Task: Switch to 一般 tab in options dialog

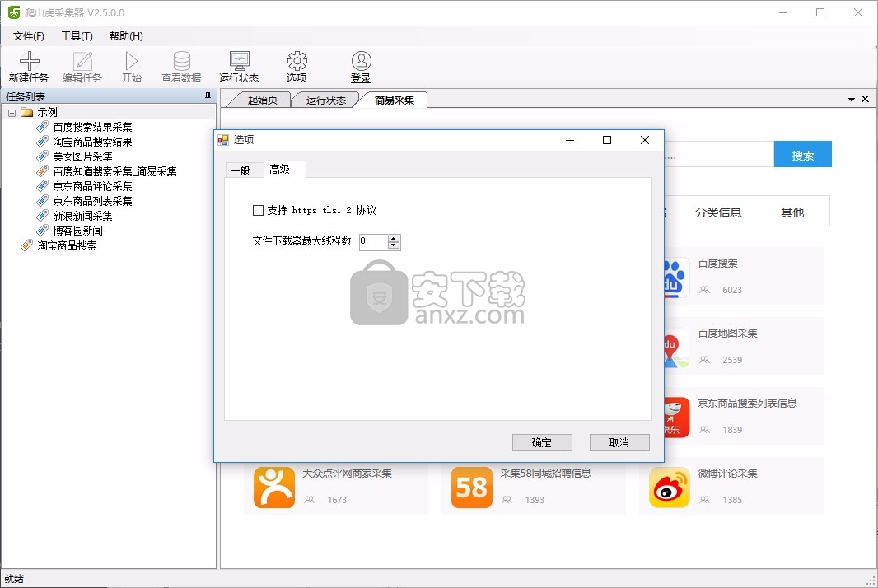Action: (x=241, y=170)
